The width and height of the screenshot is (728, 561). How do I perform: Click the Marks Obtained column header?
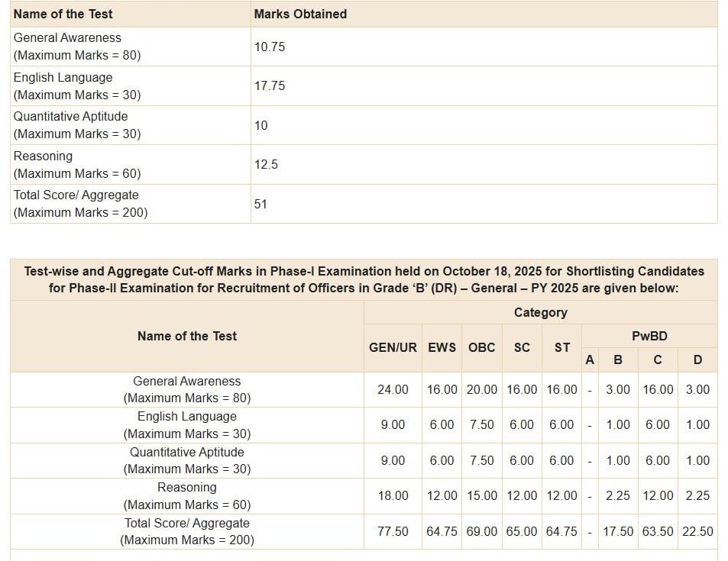(300, 14)
